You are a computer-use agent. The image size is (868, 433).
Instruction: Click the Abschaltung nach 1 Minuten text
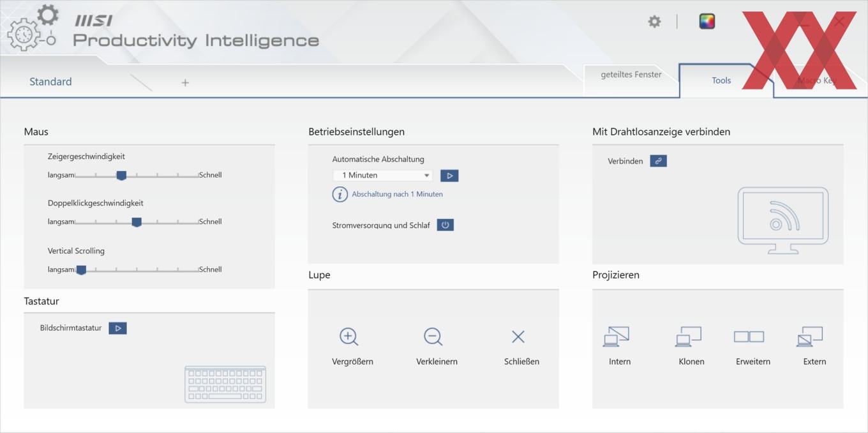click(397, 194)
